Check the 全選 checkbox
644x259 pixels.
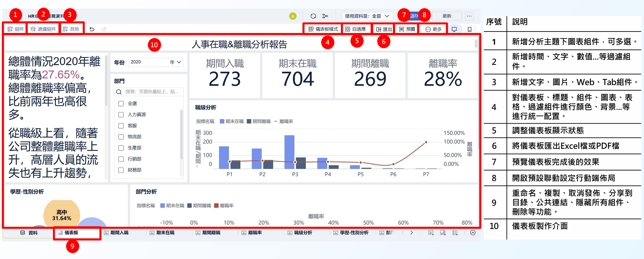click(x=121, y=103)
